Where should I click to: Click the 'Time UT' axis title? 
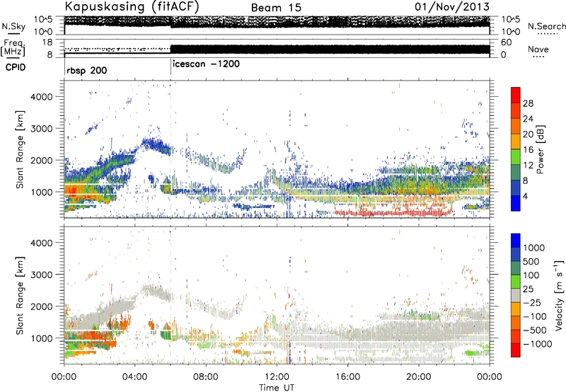coord(277,387)
